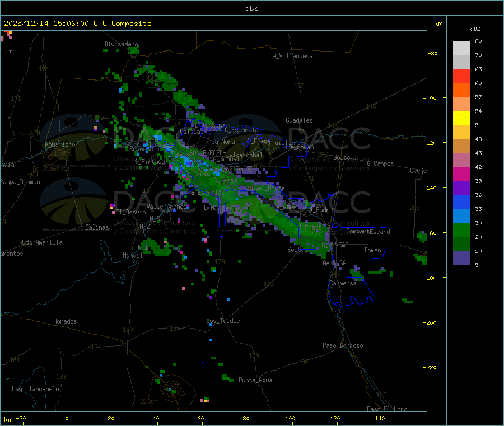Viewport: 504px width, 426px height.
Task: Click the white 70-80 dBZ legend swatch
Action: tap(461, 48)
